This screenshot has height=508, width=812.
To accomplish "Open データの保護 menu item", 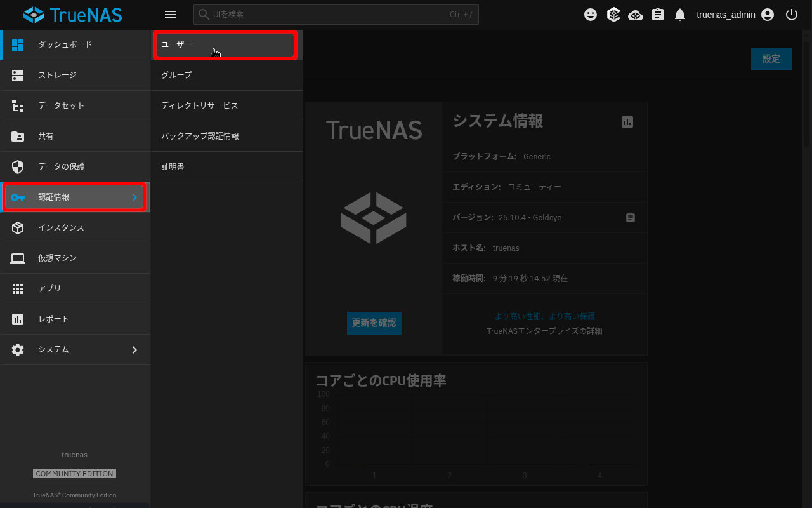I will coord(75,166).
